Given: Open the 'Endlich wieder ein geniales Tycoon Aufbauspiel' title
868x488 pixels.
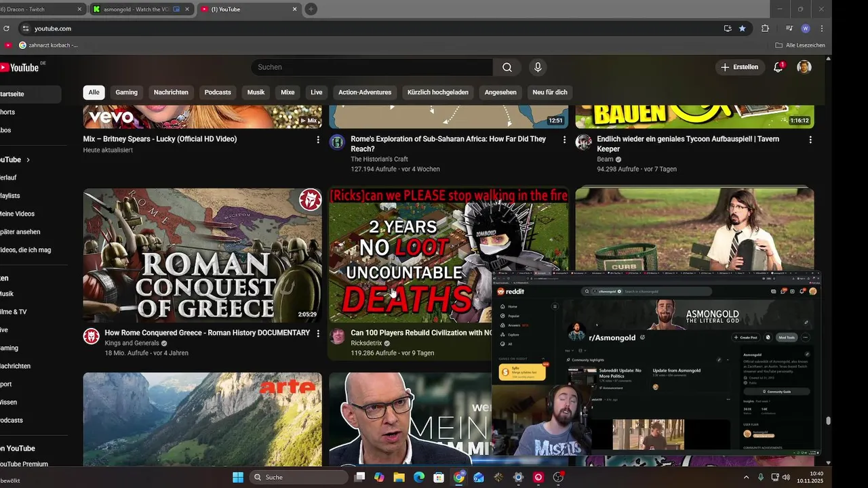Looking at the screenshot, I should (x=688, y=144).
